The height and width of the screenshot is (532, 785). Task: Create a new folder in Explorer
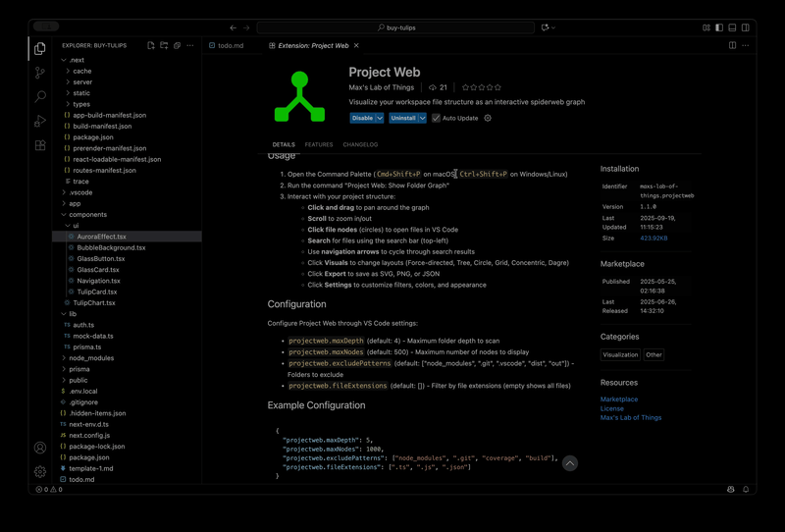point(164,45)
